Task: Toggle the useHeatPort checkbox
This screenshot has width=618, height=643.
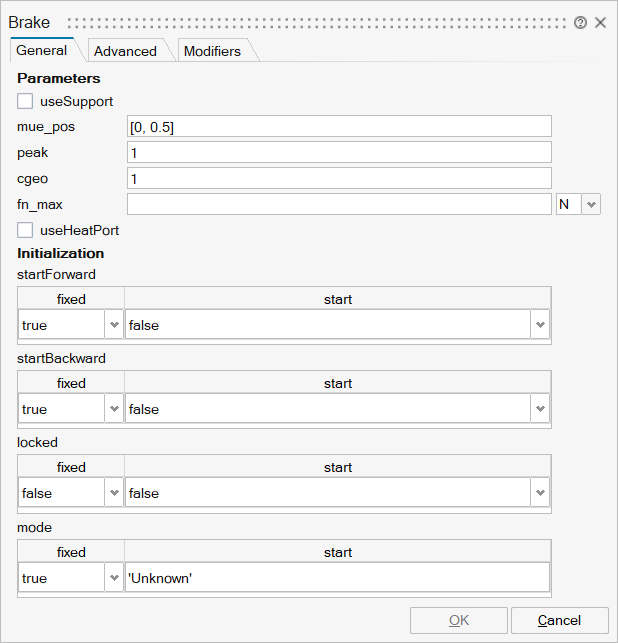Action: tap(25, 230)
